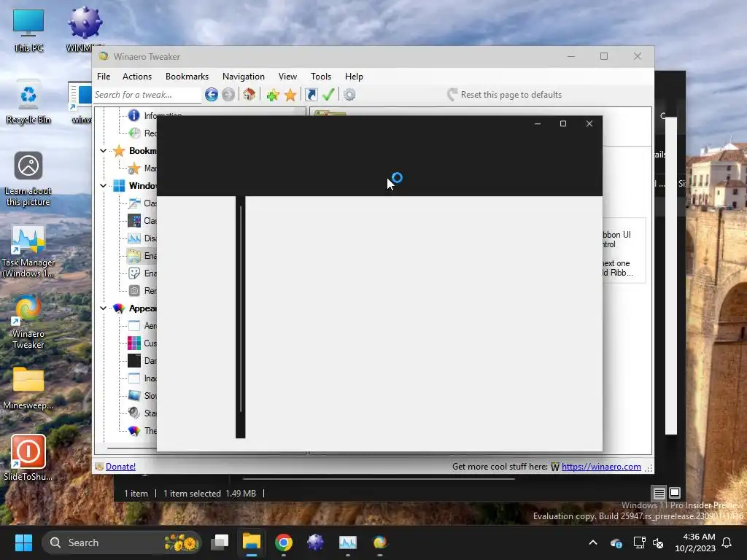Click the Donate! link
The width and height of the screenshot is (747, 560).
120,467
